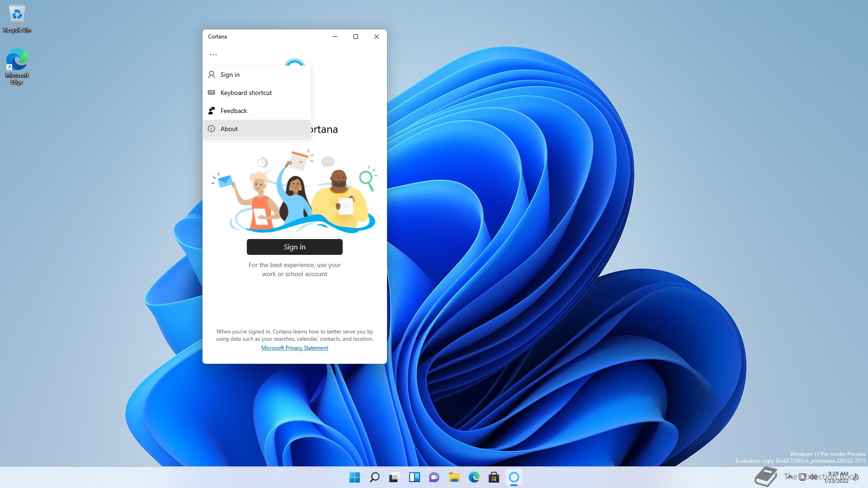This screenshot has height=488, width=868.
Task: Open Task View on taskbar
Action: [395, 477]
